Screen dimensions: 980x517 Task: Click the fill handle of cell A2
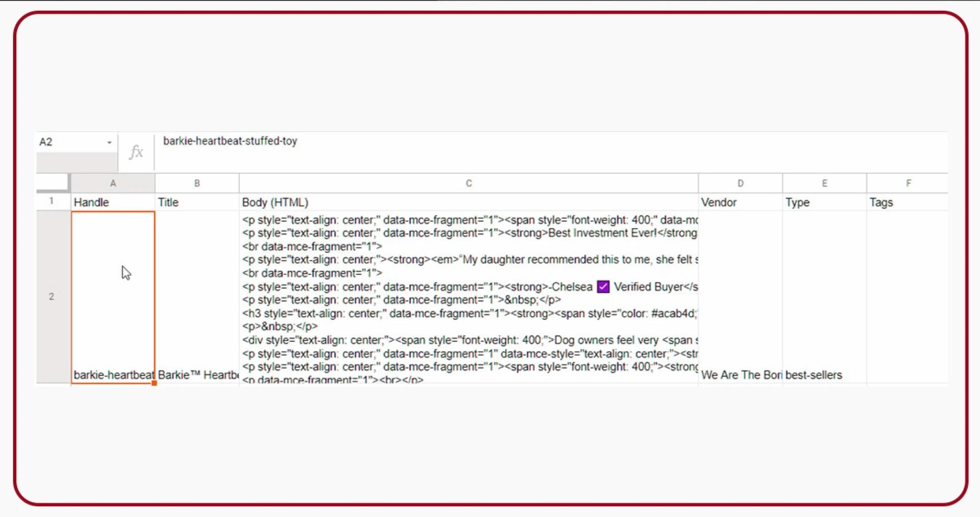(x=154, y=383)
